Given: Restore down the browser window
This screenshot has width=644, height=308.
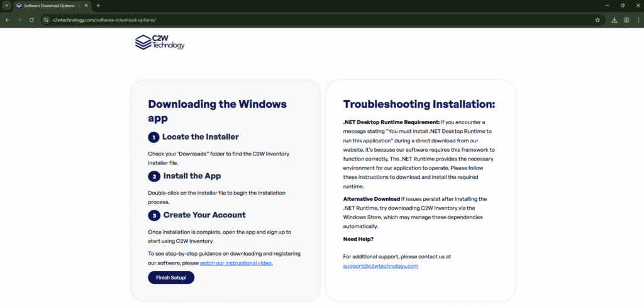Looking at the screenshot, I should click(x=623, y=6).
